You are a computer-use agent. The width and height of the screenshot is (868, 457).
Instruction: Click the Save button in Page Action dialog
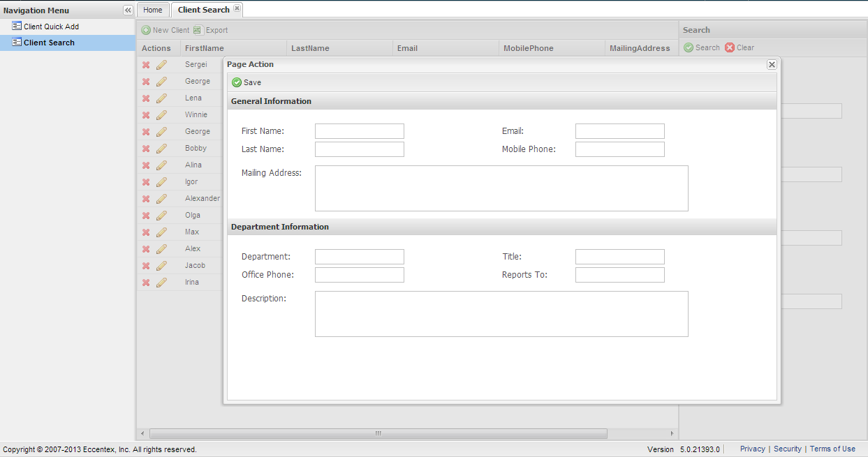click(x=247, y=82)
